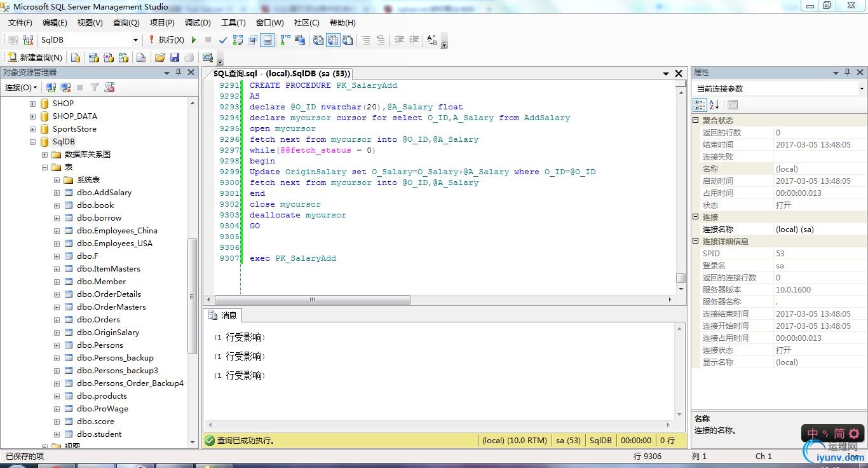Click the SQL Server Compact query icon
Image resolution: width=868 pixels, height=468 pixels.
[x=141, y=57]
